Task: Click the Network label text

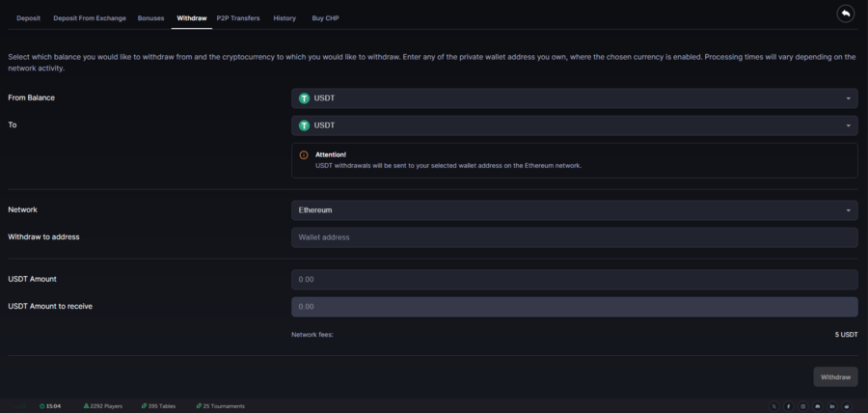Action: point(23,209)
